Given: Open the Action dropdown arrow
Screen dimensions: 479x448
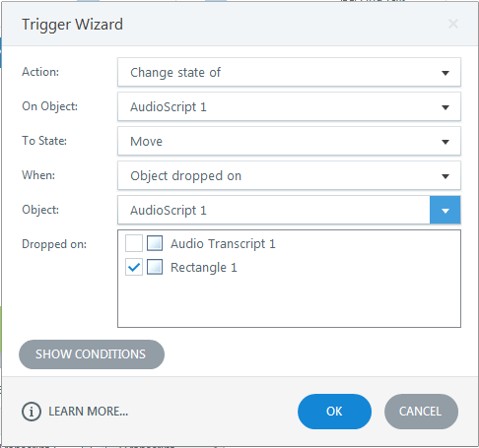Looking at the screenshot, I should (x=445, y=73).
